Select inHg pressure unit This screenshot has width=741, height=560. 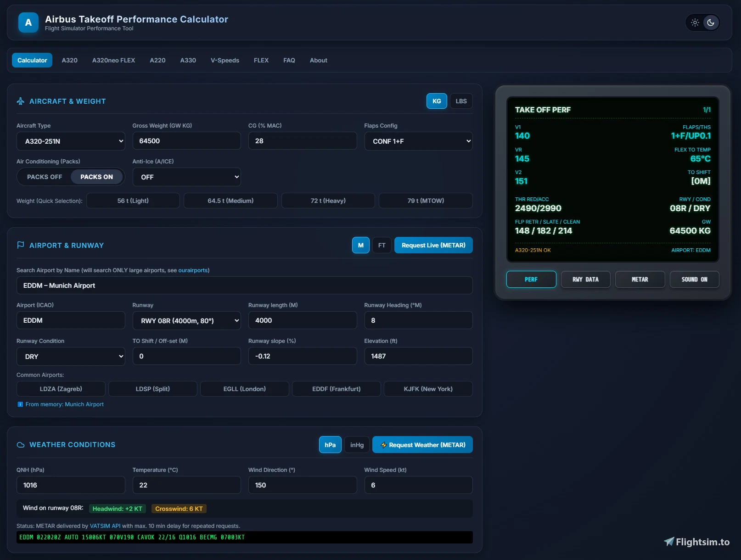pyautogui.click(x=357, y=445)
